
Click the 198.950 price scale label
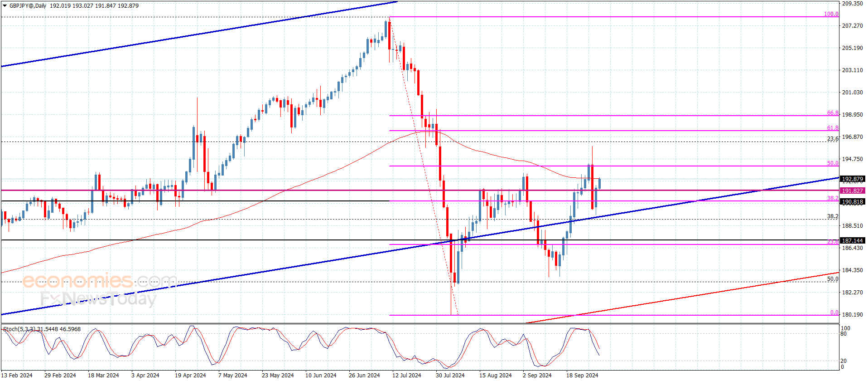[x=852, y=115]
